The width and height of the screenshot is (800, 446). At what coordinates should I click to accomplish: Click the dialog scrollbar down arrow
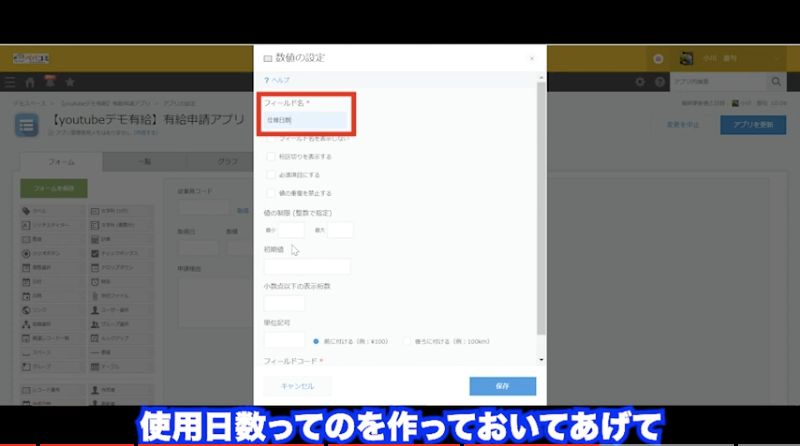point(541,359)
